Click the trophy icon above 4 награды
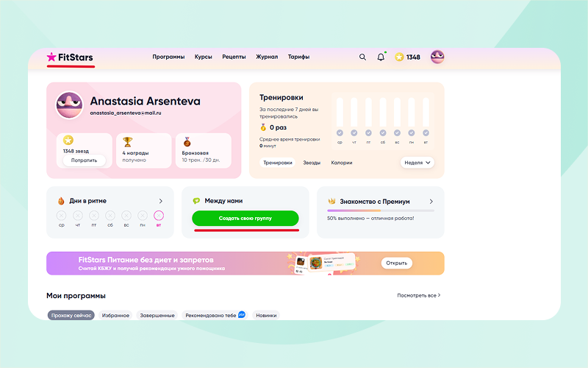 (x=127, y=142)
